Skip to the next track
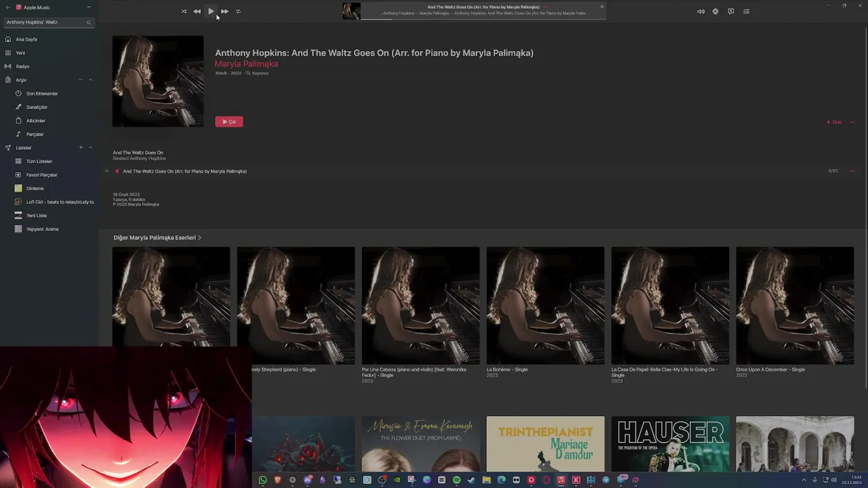The image size is (868, 488). click(x=224, y=12)
